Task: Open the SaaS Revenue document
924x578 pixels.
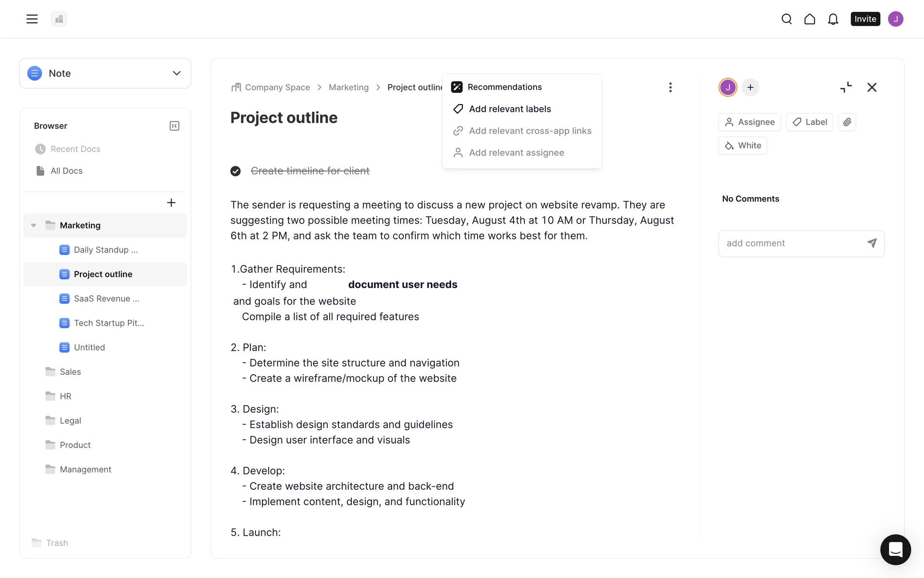Action: pyautogui.click(x=106, y=299)
